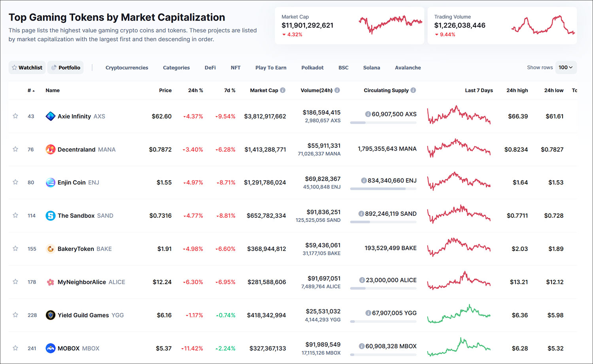Select the Solana tab
The height and width of the screenshot is (364, 593).
click(372, 68)
